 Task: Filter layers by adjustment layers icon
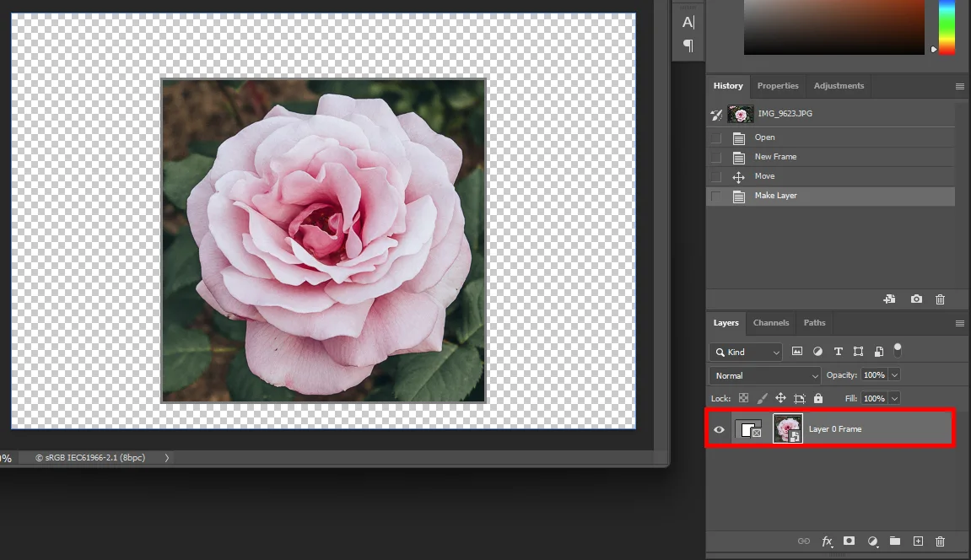(x=817, y=352)
